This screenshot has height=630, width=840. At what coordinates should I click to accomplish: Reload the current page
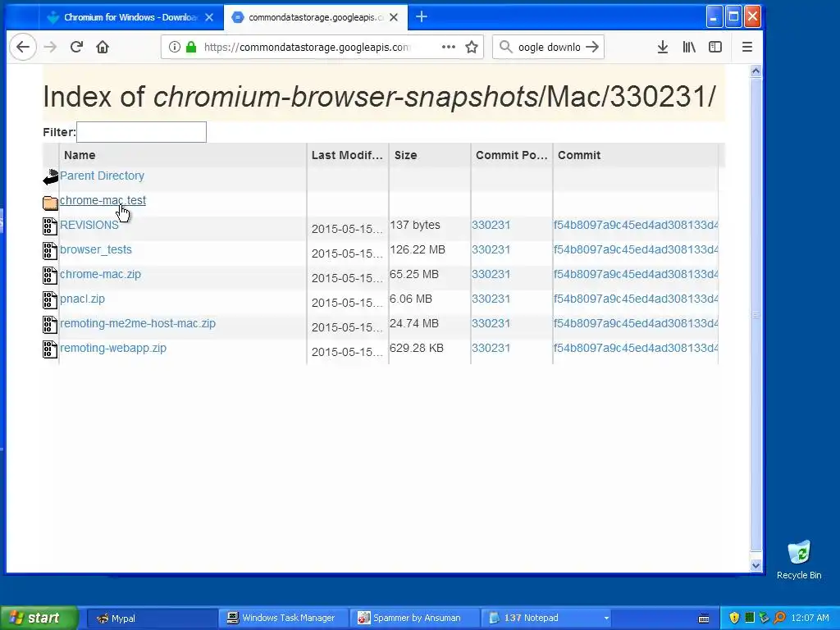point(76,47)
